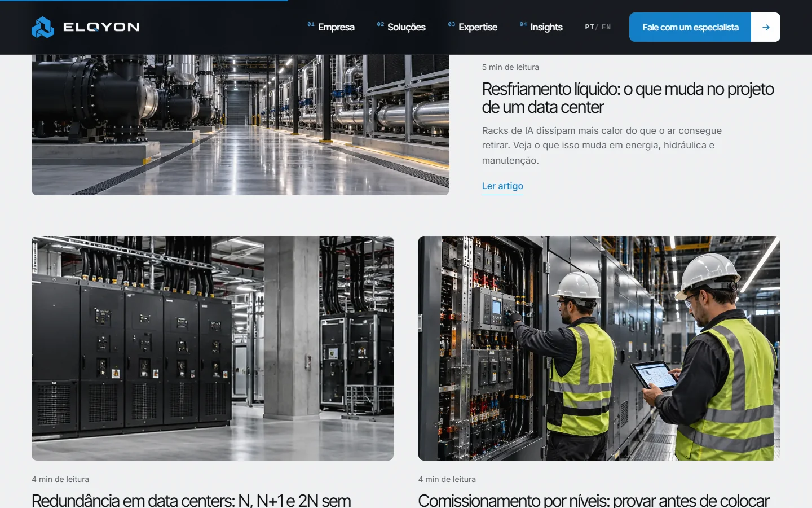The height and width of the screenshot is (508, 812).
Task: Open Comissionamento por níveis article title
Action: point(594,500)
